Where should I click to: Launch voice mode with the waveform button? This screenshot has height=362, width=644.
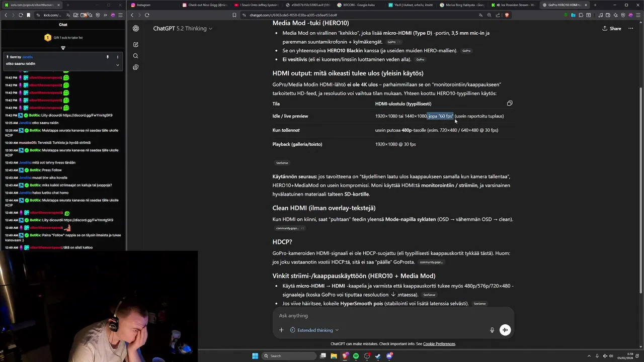505,330
